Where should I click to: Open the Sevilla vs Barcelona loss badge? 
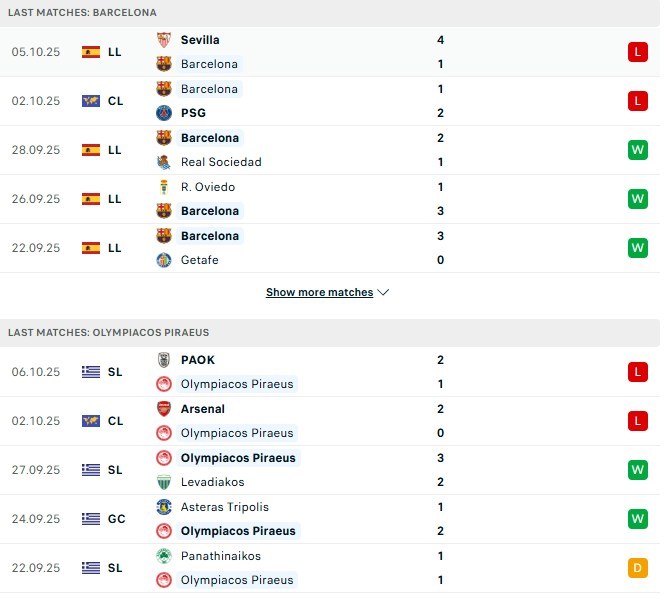click(637, 52)
